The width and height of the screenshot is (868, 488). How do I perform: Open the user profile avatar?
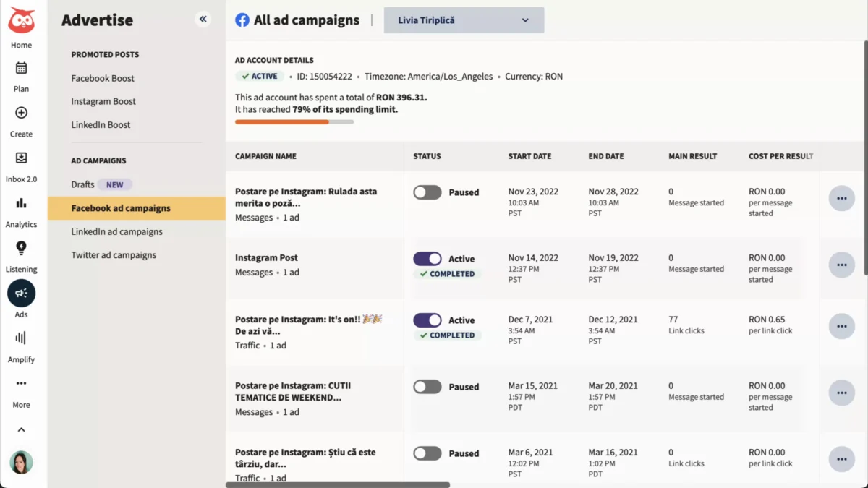[x=22, y=462]
